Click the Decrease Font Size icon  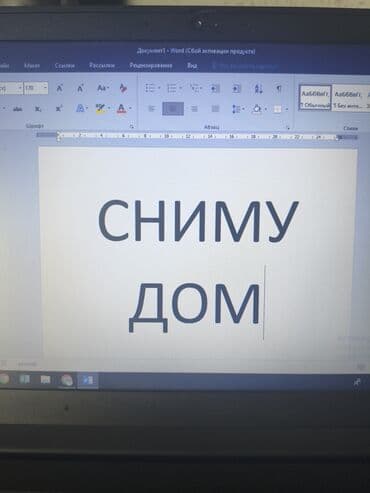80,88
